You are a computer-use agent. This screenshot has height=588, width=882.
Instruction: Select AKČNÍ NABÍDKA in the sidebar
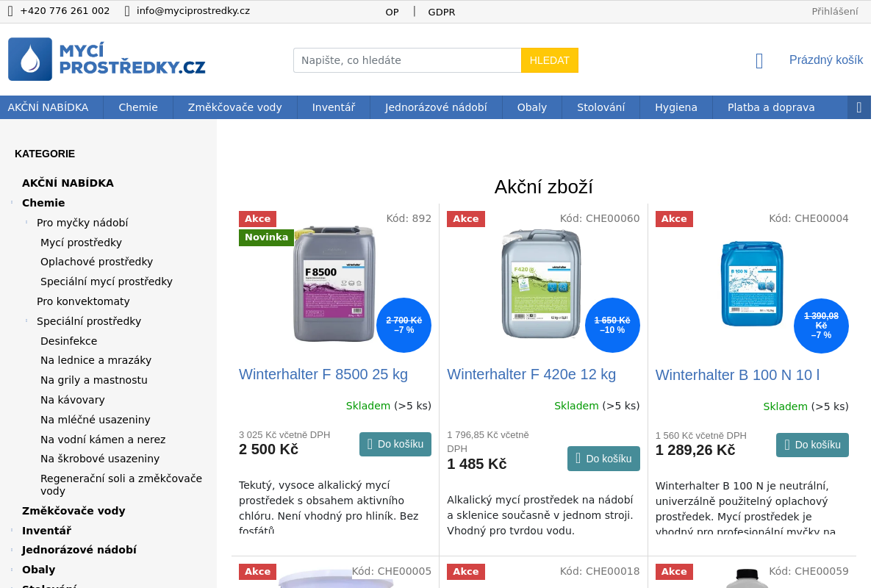68,183
